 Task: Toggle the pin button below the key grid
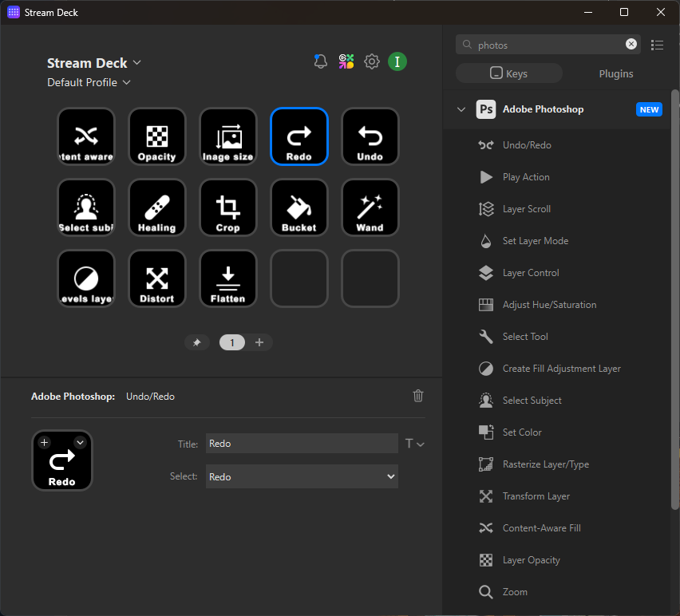point(197,342)
